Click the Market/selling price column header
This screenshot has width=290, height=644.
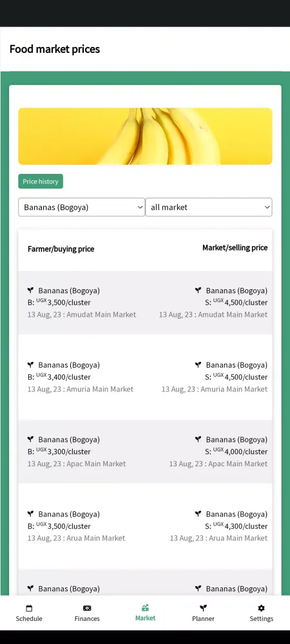235,248
